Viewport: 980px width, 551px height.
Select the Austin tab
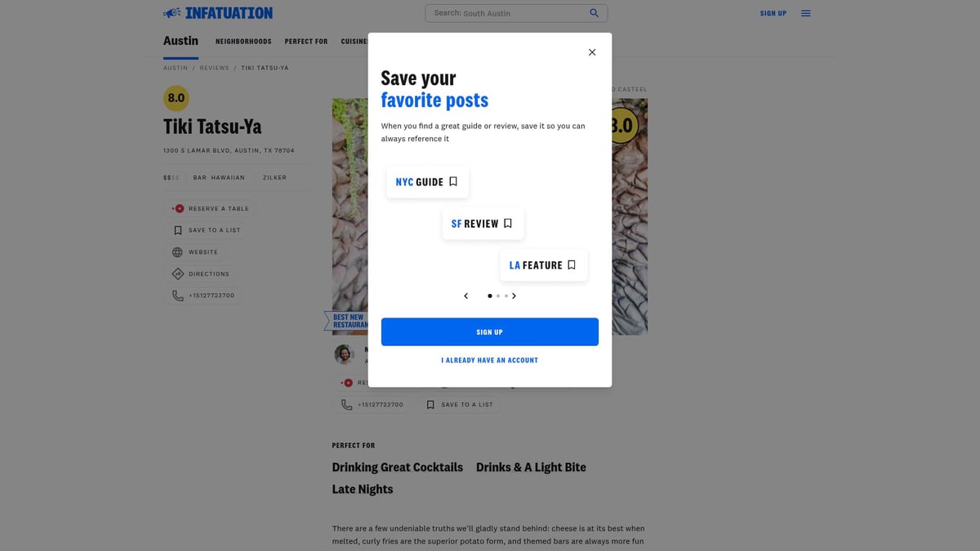[180, 41]
